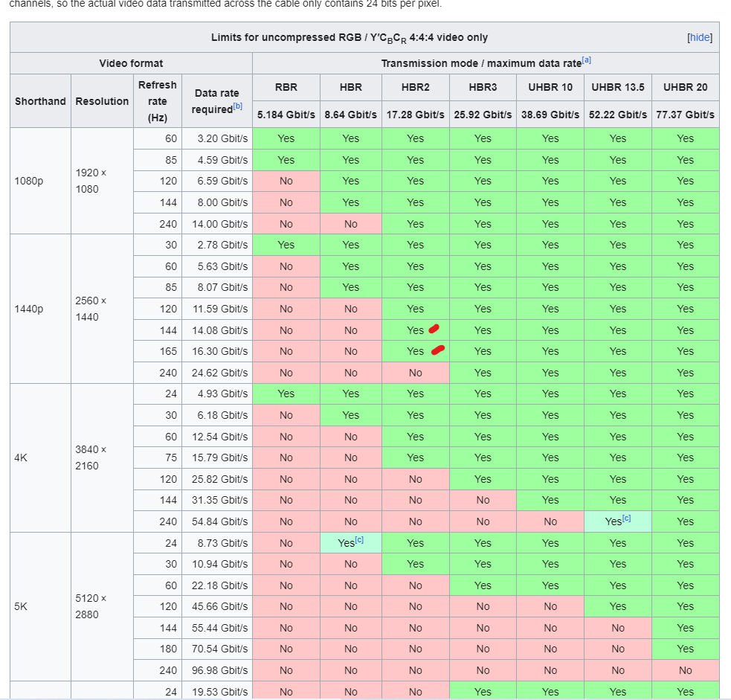731x700 pixels.
Task: Click the hide link in table title
Action: pyautogui.click(x=699, y=38)
